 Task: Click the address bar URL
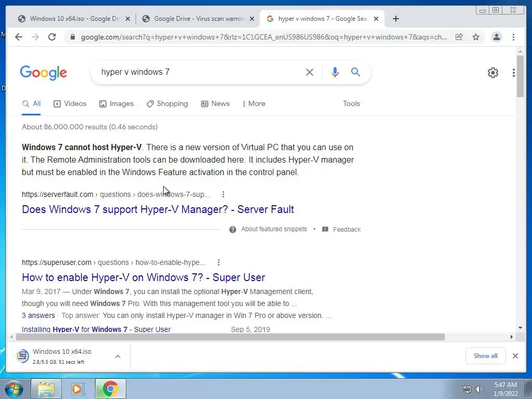(x=263, y=37)
